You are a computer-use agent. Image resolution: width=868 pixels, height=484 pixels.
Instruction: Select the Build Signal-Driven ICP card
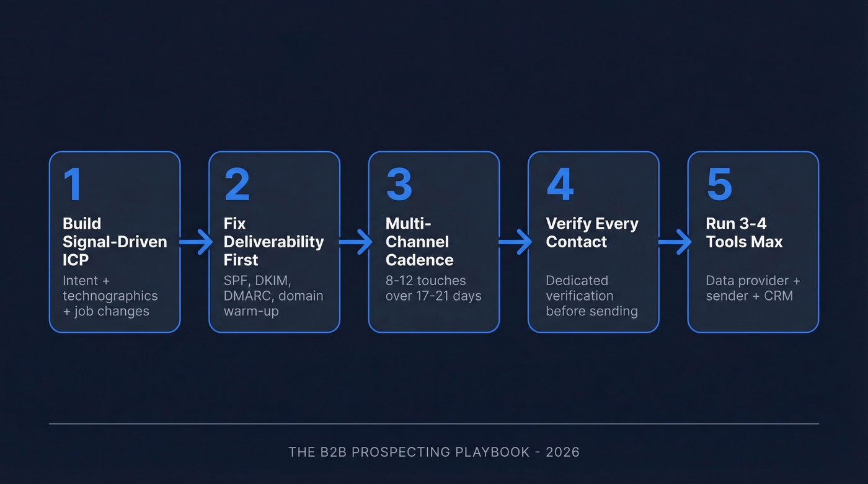[114, 242]
